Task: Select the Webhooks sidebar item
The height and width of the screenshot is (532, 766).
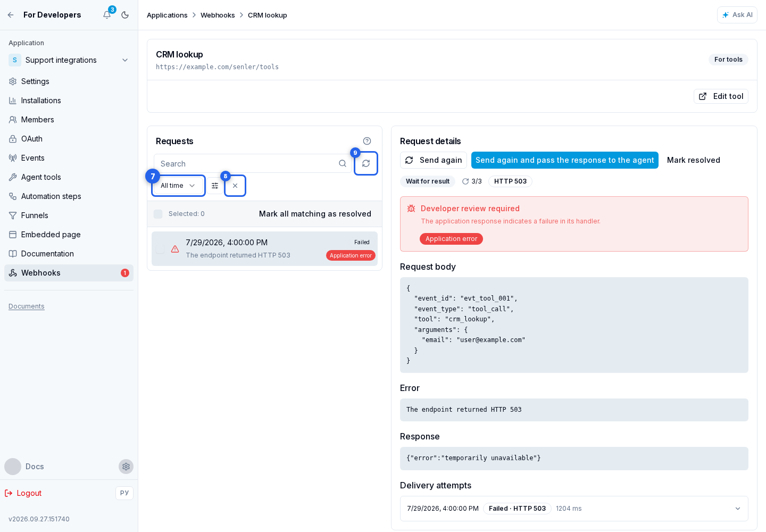Action: tap(69, 273)
